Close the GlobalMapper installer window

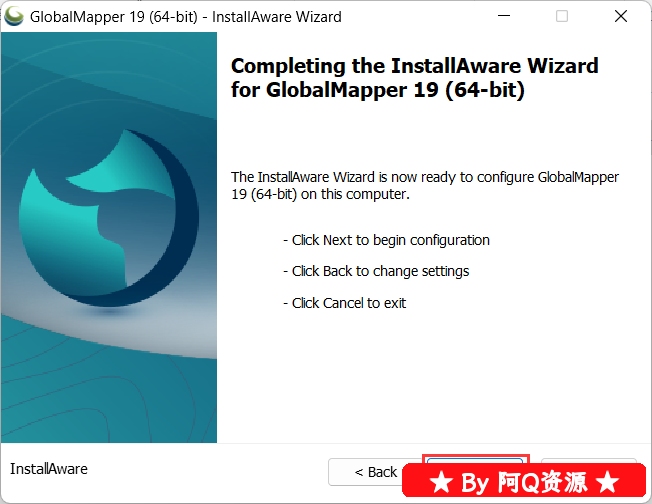click(x=621, y=16)
